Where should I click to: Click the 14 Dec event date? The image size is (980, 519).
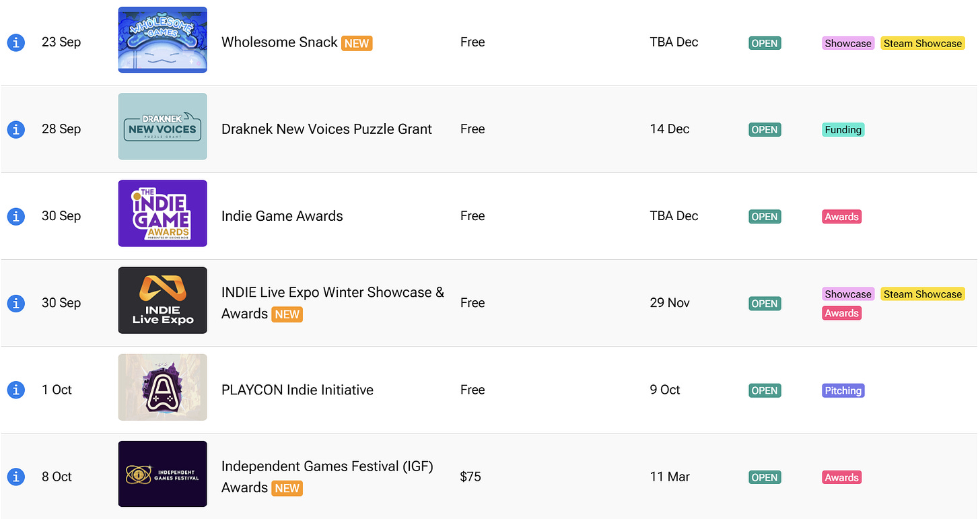click(x=670, y=129)
